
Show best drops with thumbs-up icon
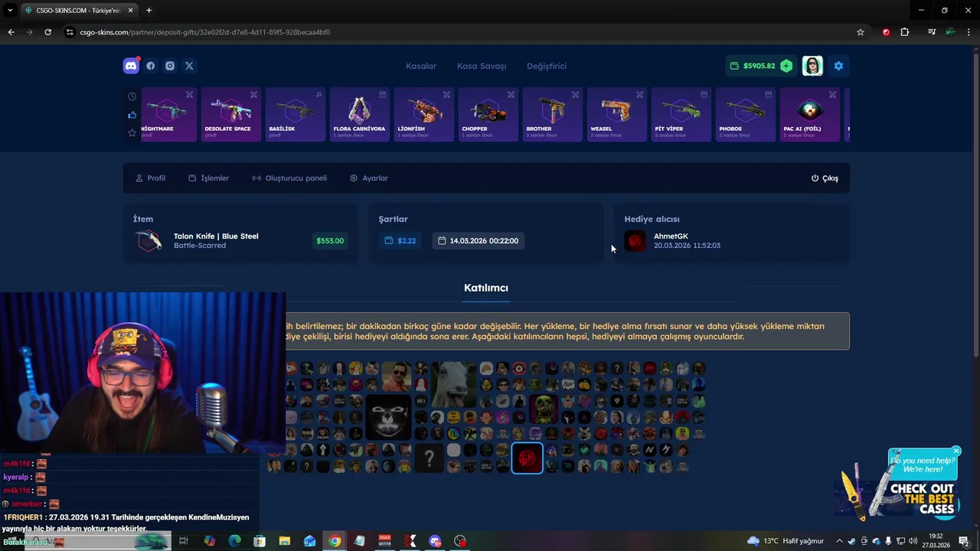tap(132, 115)
